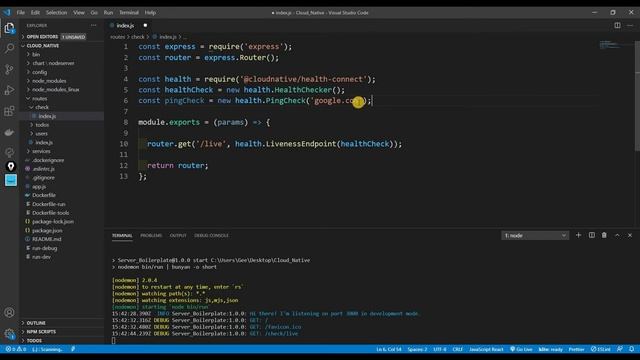Screen dimensions: 640x360
Task: Switch to the Problems panel tab
Action: tap(151, 236)
